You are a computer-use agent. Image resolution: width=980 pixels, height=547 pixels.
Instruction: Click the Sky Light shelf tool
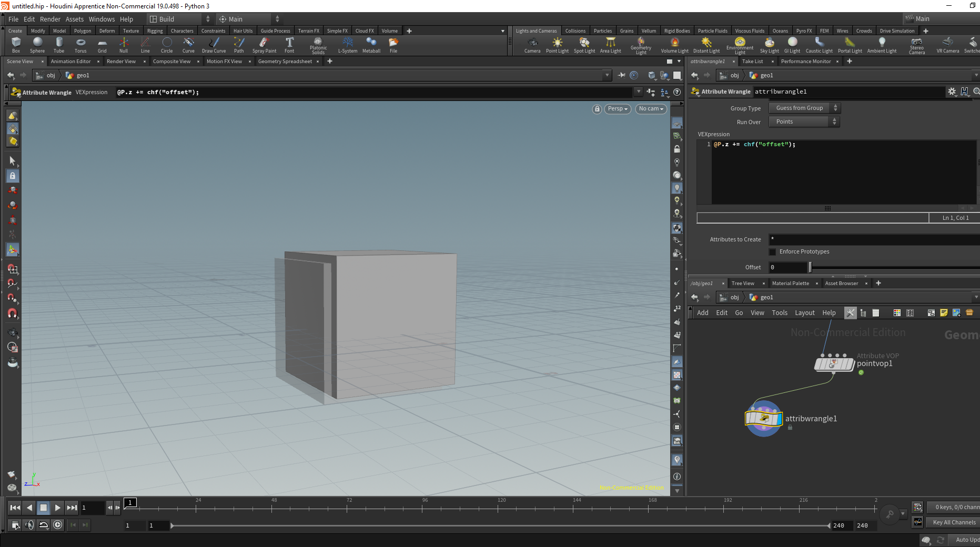[769, 44]
